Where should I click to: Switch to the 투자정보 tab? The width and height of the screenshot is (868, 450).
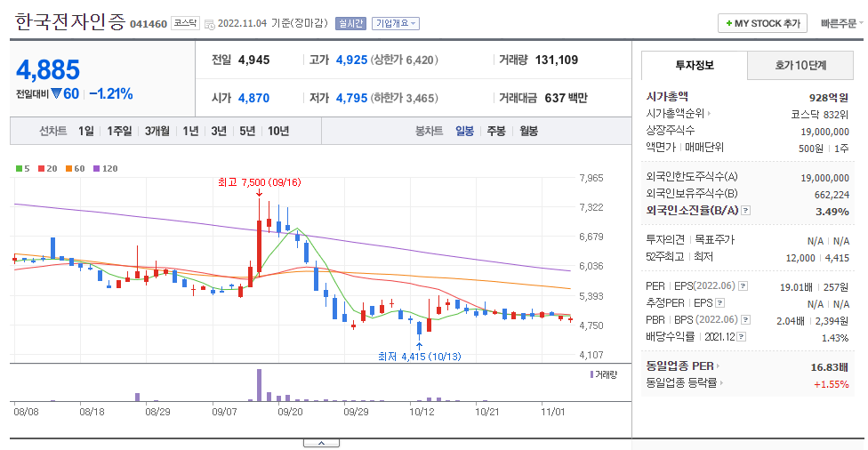pos(695,65)
